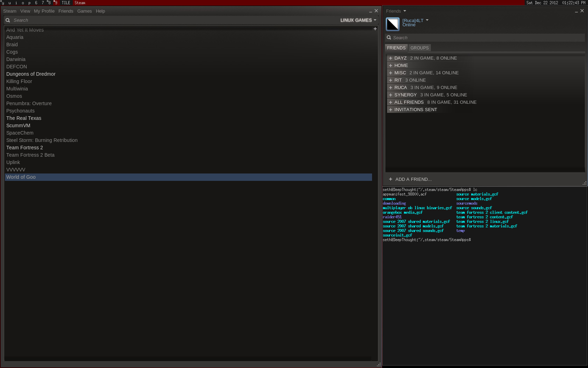The image size is (588, 368).
Task: Click the plus icon above the games list
Action: (375, 29)
